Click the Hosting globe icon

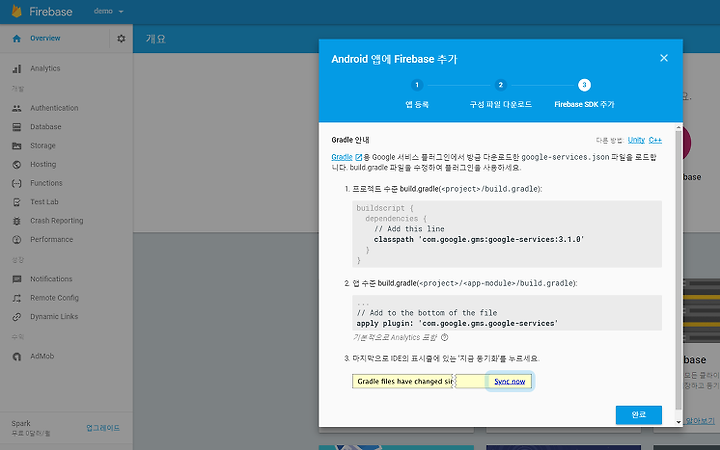point(17,164)
